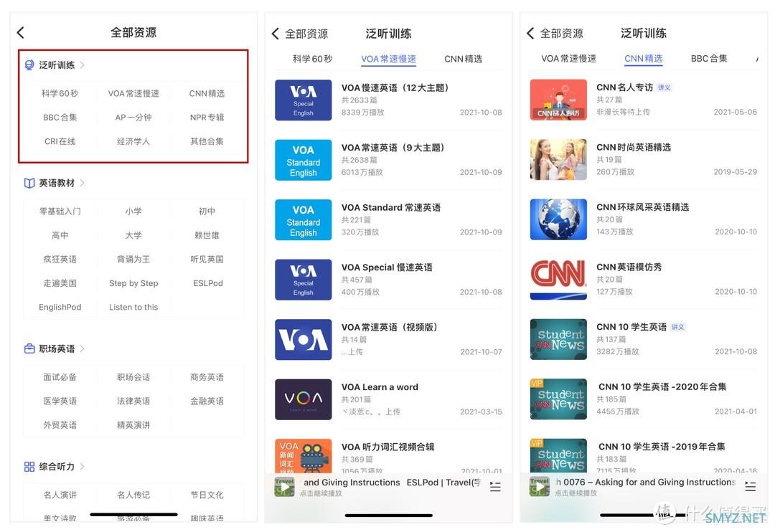Viewport: 775px width, 532px height.
Task: Open 节日文化 listening category
Action: pos(207,495)
